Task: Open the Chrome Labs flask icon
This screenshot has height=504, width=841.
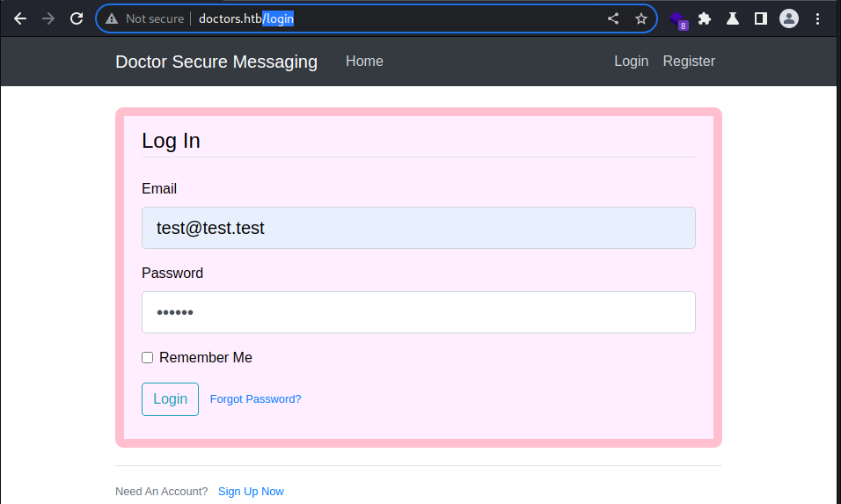Action: coord(733,18)
